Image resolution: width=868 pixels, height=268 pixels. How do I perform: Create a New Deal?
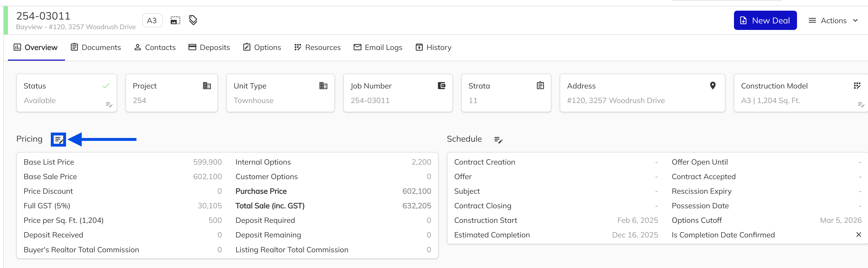pyautogui.click(x=765, y=20)
